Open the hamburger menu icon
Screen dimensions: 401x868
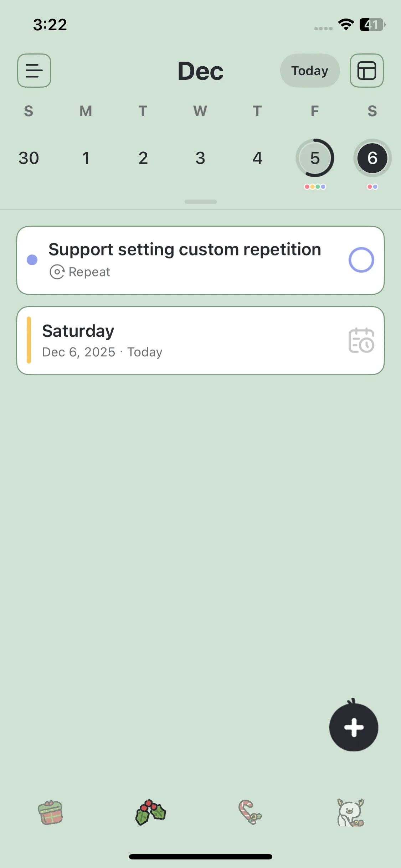(34, 71)
